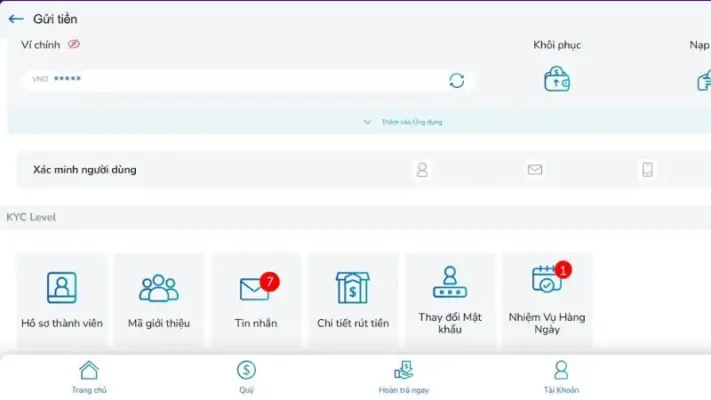Switch to Tài Khoản account tab
This screenshot has height=400, width=711.
point(561,376)
